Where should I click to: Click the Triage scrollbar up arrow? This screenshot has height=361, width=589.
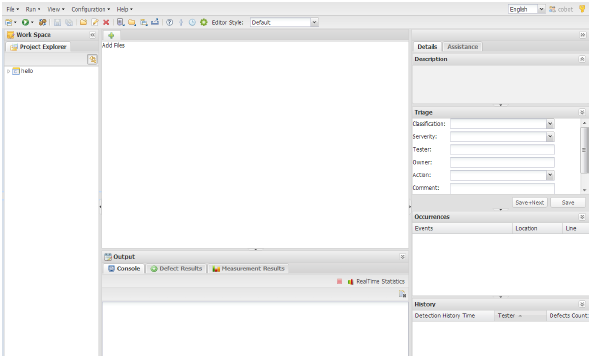click(x=584, y=123)
